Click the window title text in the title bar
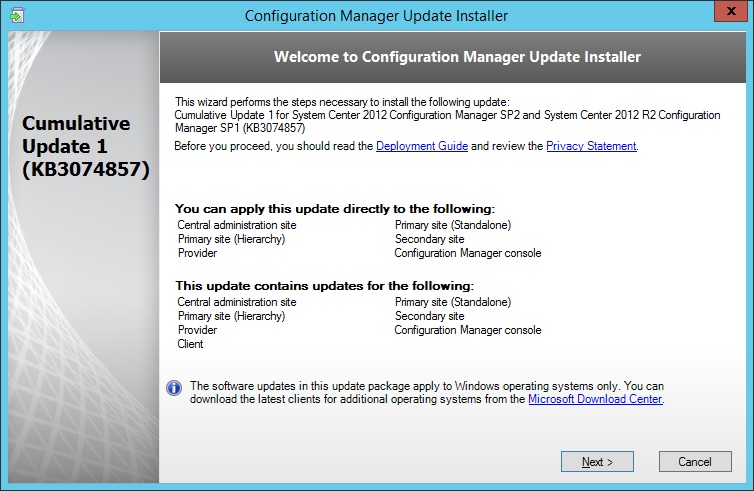The image size is (754, 491). click(376, 16)
